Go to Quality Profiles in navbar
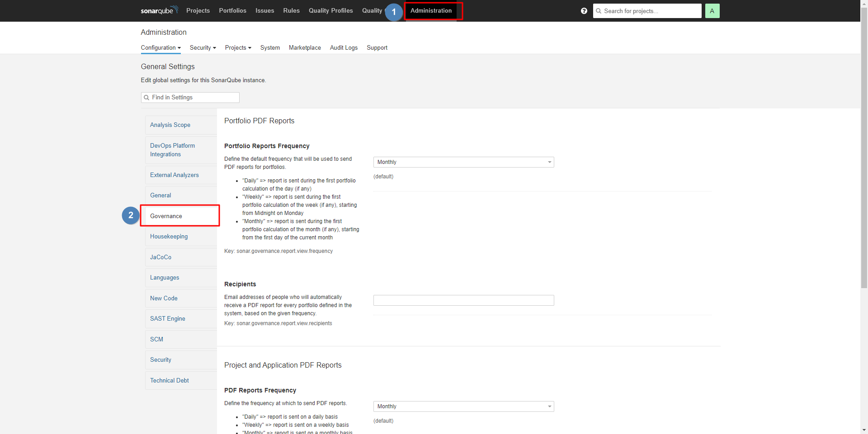The image size is (868, 434). pos(330,11)
